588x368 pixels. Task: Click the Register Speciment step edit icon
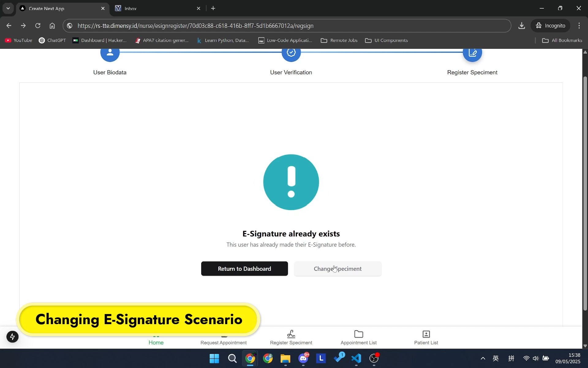[472, 54]
